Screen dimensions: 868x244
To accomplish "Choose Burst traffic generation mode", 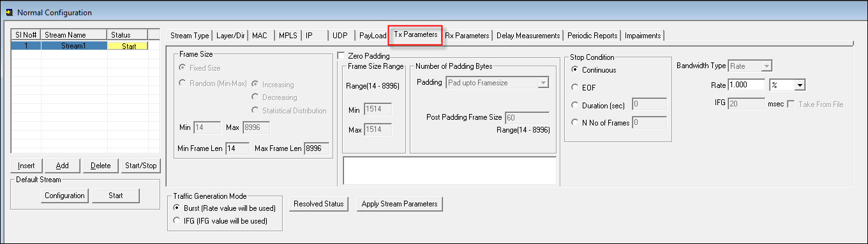I will coord(177,208).
